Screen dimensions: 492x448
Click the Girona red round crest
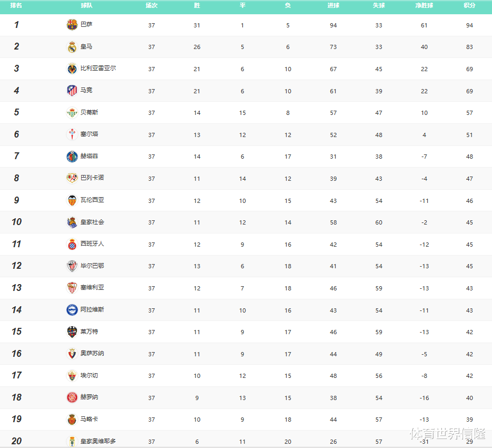pyautogui.click(x=72, y=397)
